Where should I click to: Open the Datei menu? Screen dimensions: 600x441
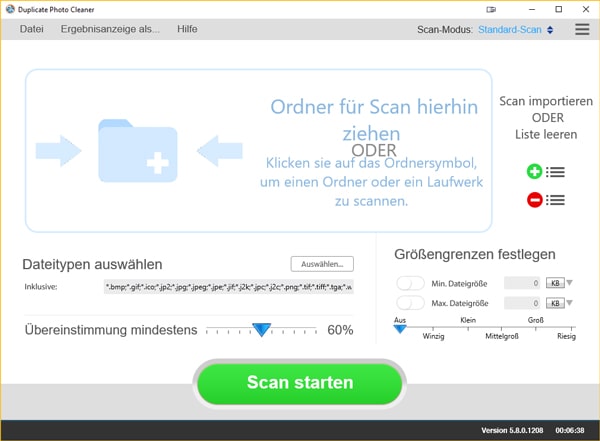[x=32, y=30]
